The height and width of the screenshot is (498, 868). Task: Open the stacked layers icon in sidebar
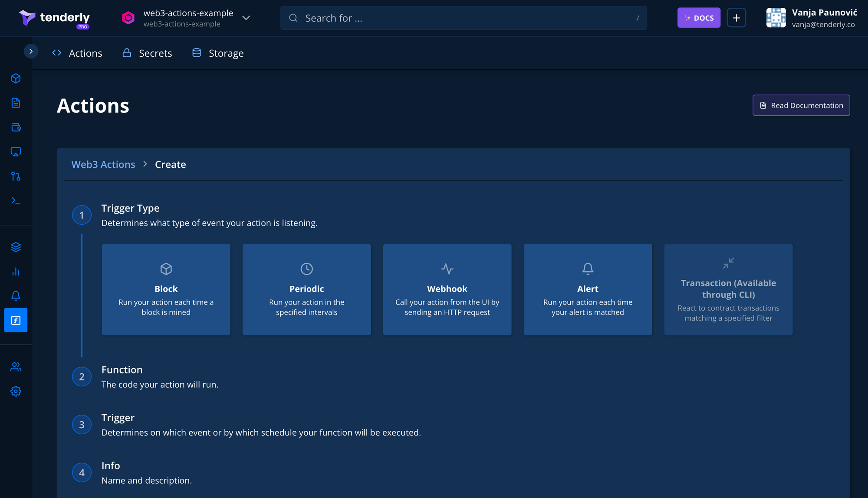[16, 247]
